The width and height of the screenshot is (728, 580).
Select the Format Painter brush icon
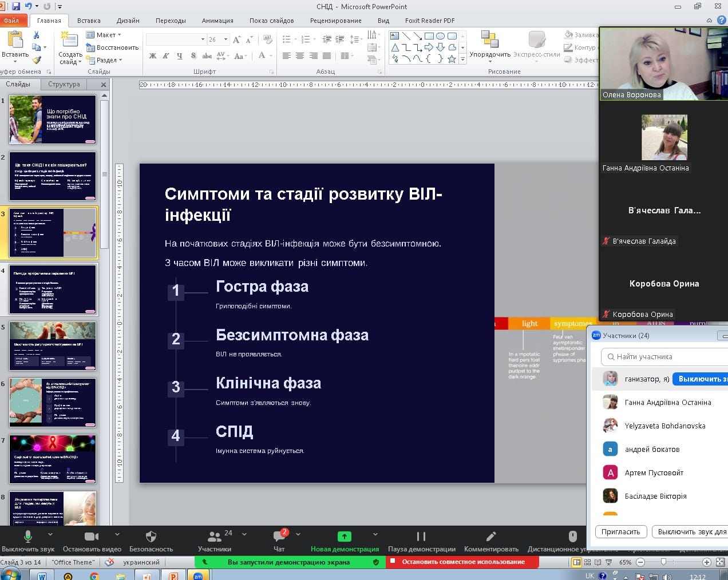(x=37, y=59)
